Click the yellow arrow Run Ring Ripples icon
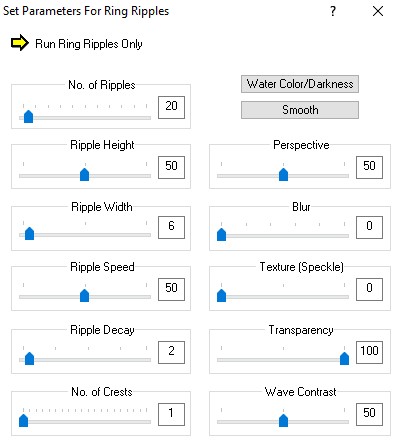 click(20, 43)
